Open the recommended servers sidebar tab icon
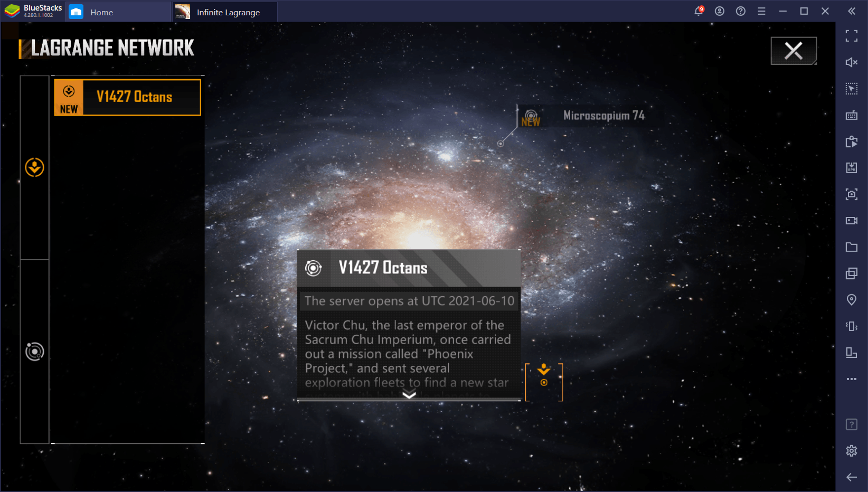Viewport: 868px width, 492px height. (35, 167)
